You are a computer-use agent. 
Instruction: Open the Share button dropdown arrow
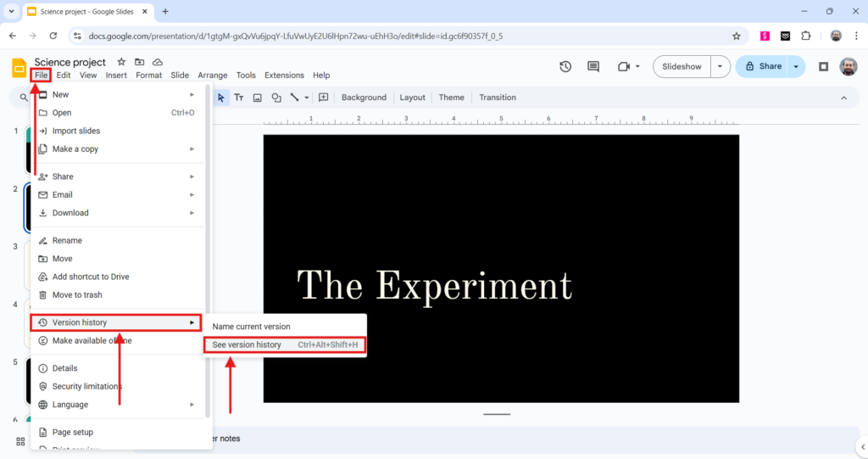pyautogui.click(x=796, y=66)
